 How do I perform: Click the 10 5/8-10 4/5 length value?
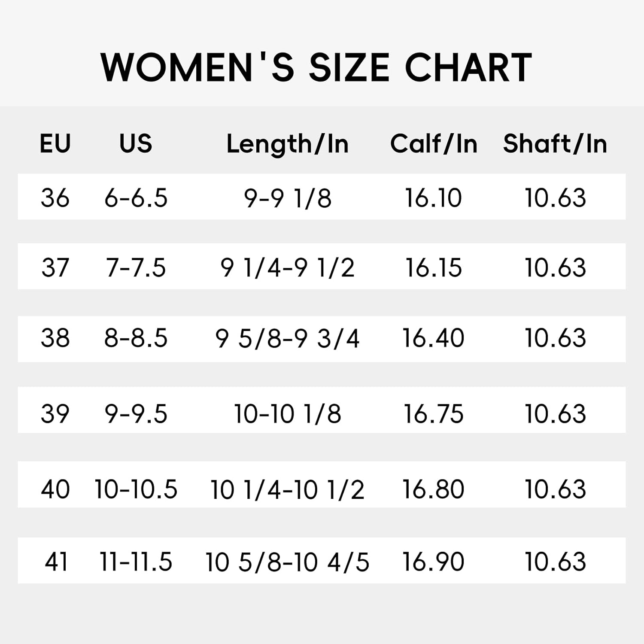tap(287, 562)
